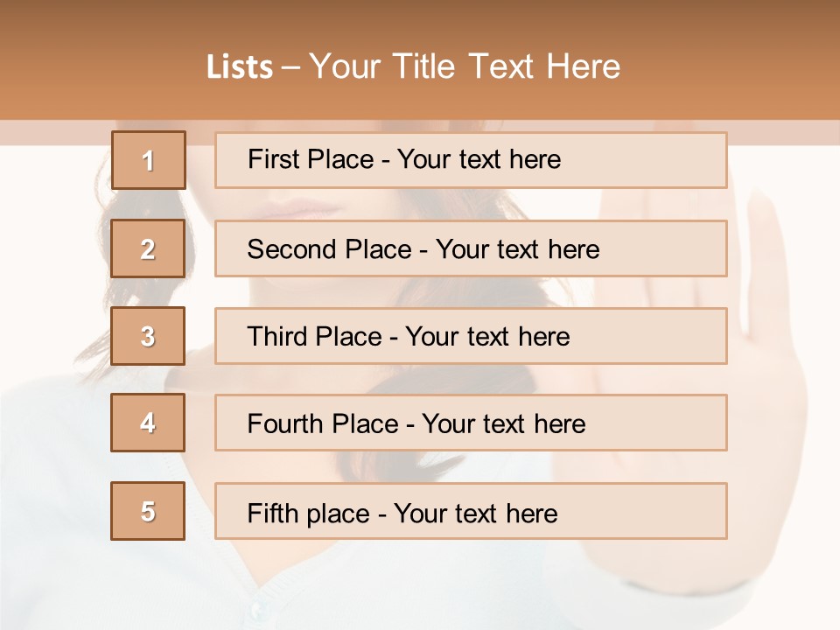840x630 pixels.
Task: Click the words Second Place
Action: tap(330, 249)
